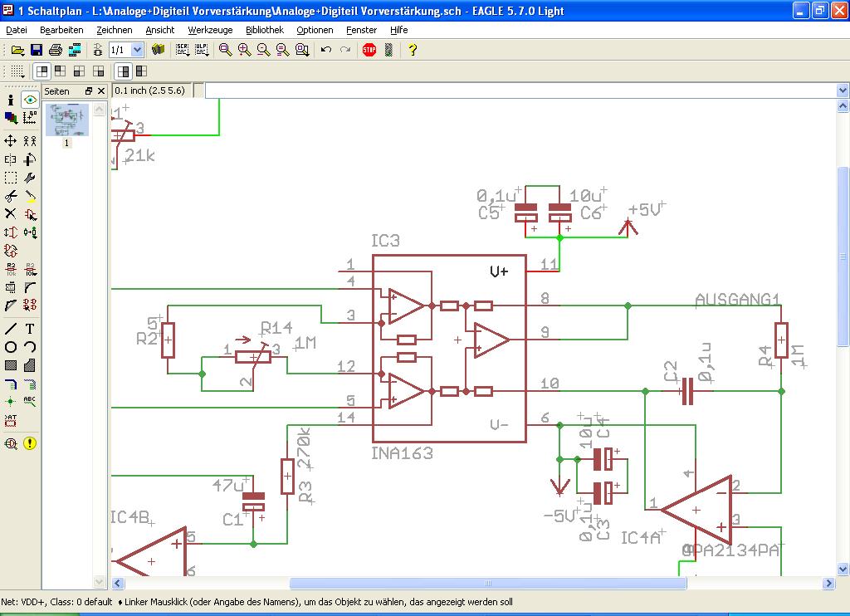Open help with the yellow question mark
This screenshot has width=850, height=616.
[x=413, y=50]
